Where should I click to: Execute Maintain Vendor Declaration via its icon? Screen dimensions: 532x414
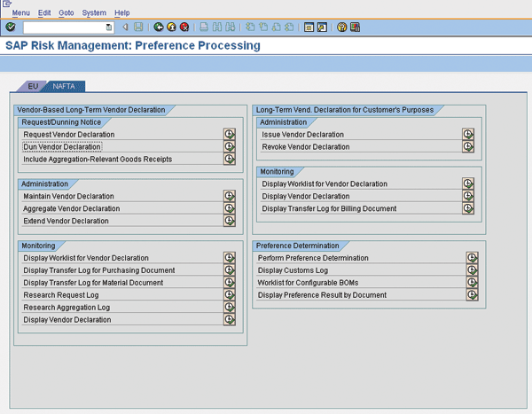pyautogui.click(x=230, y=196)
